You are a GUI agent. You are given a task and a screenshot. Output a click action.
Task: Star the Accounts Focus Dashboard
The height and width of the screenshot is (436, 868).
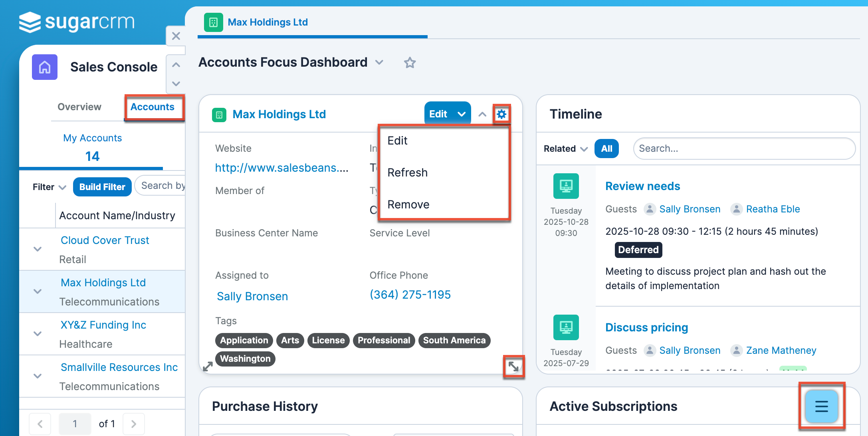410,63
